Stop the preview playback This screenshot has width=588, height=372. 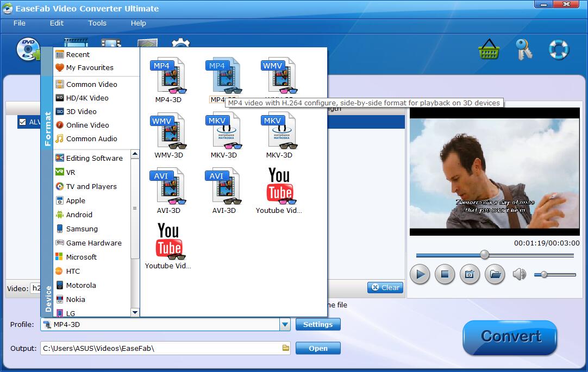click(x=445, y=275)
